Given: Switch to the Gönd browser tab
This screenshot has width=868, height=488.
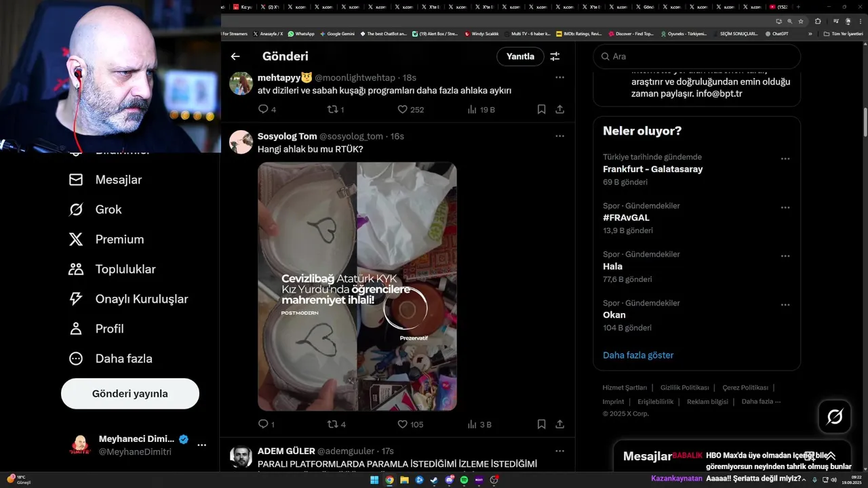Looking at the screenshot, I should click(645, 7).
